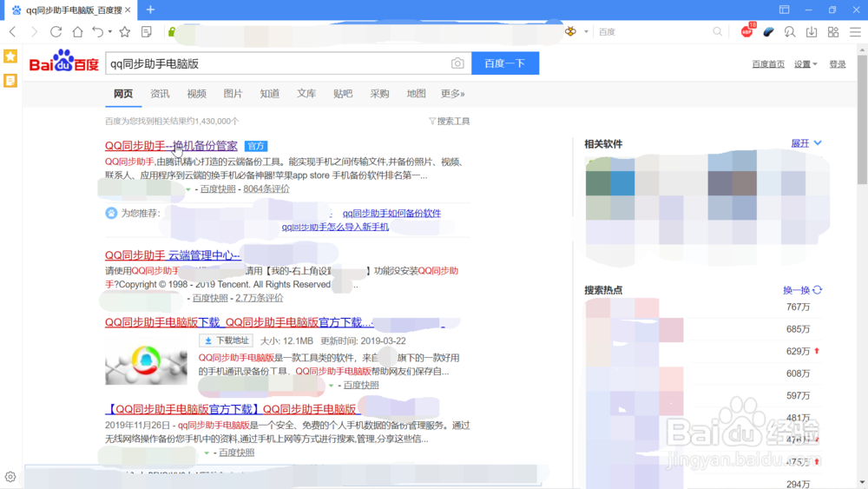Click the 下载地址 button

[226, 340]
